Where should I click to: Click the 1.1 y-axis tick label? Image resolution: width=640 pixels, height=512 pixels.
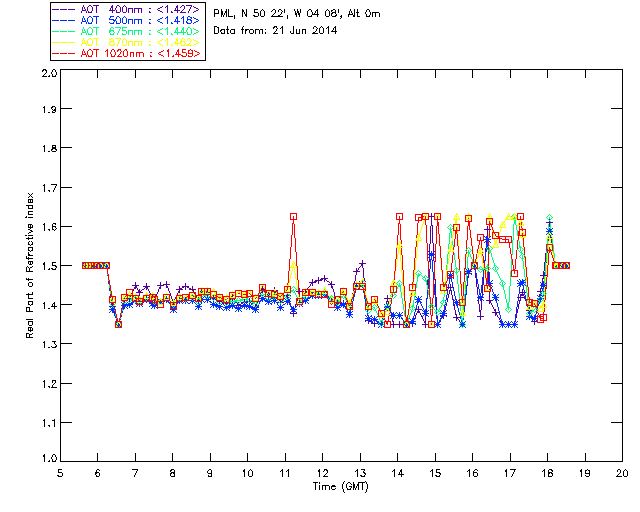49,423
